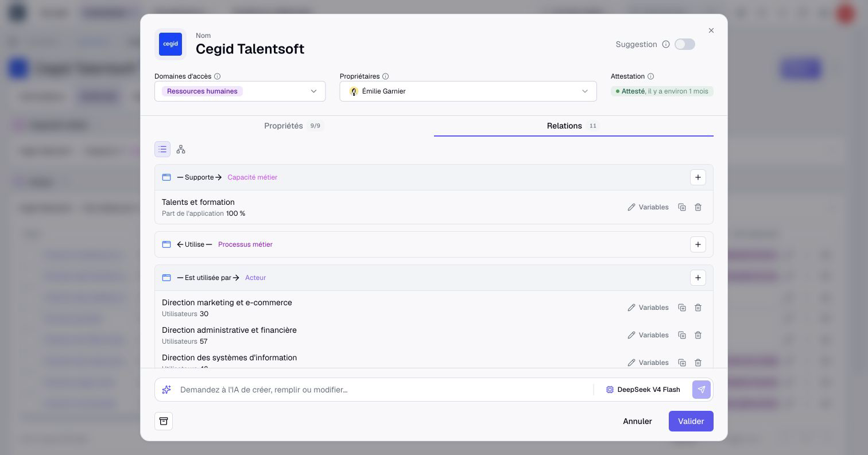Click the Cegid Talentsoft name field
The width and height of the screenshot is (868, 455).
250,49
